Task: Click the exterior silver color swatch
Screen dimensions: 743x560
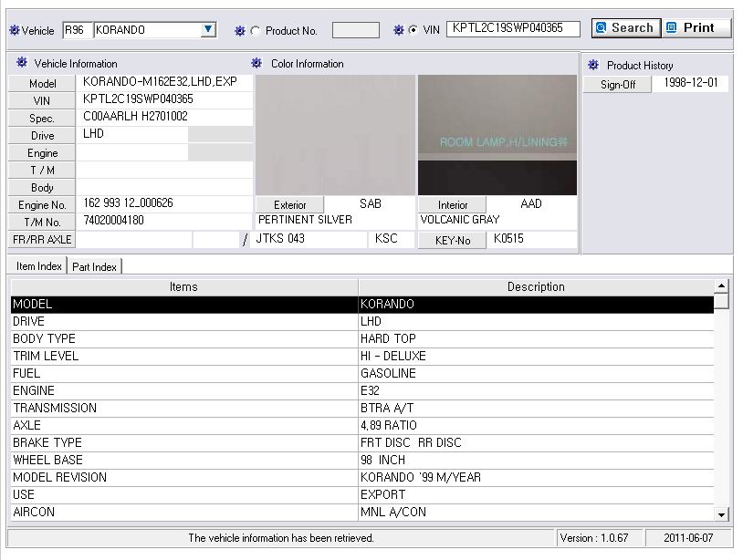Action: [334, 135]
